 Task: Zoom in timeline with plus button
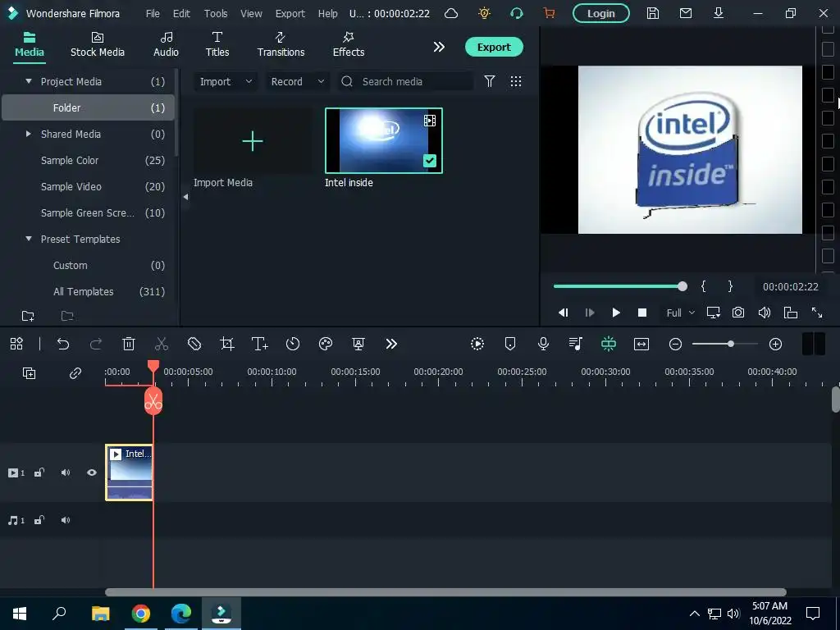tap(775, 344)
